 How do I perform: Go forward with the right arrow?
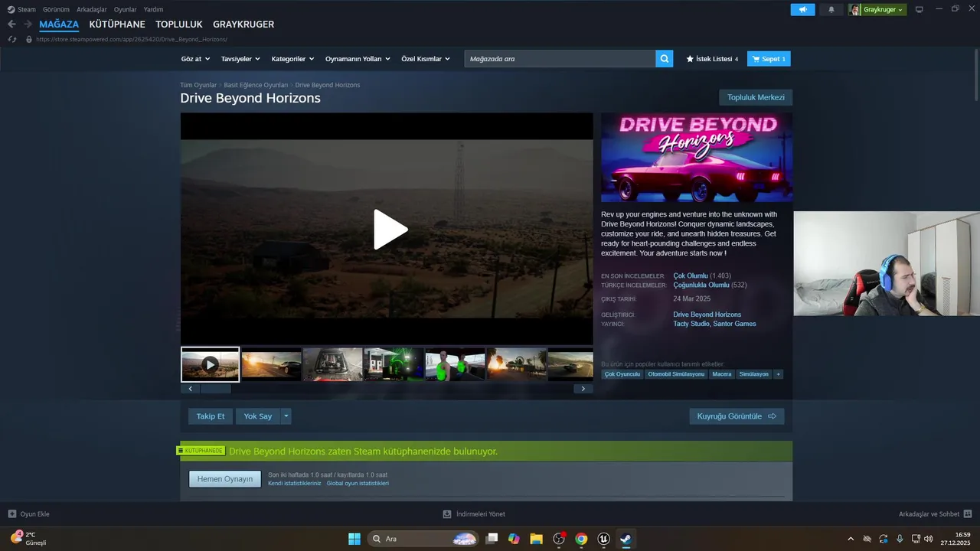point(28,24)
